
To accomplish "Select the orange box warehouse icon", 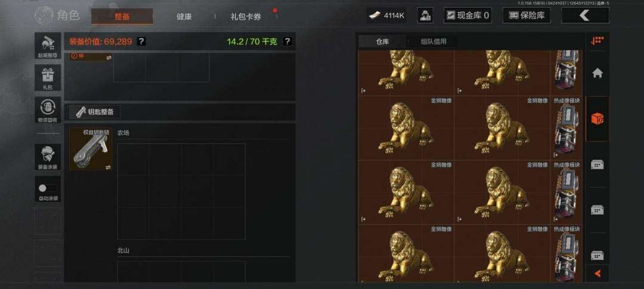I will tap(597, 119).
